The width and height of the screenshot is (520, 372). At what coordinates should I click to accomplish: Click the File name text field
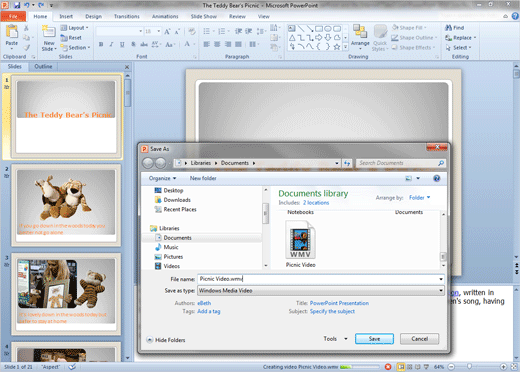point(321,279)
